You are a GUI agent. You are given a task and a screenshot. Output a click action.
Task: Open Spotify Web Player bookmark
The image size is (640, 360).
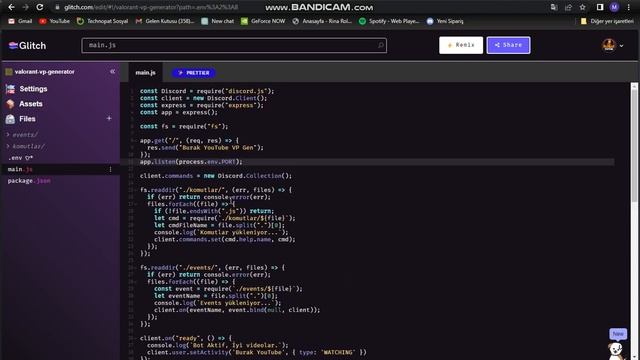389,21
